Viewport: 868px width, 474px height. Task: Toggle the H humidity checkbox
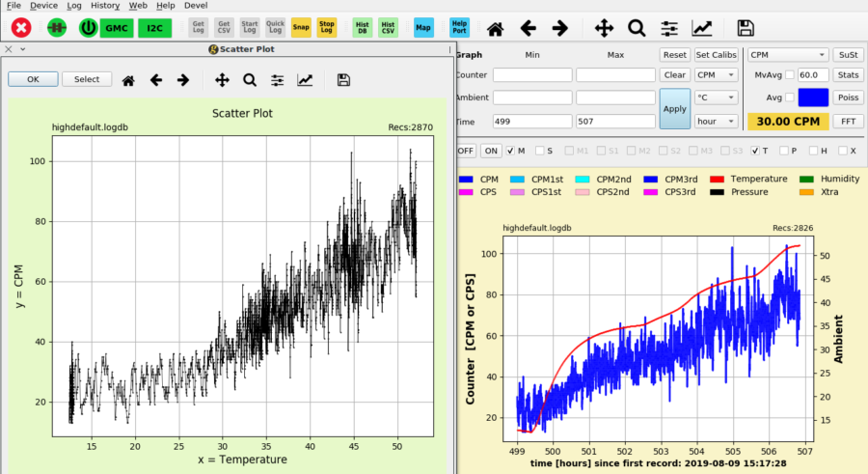point(813,151)
